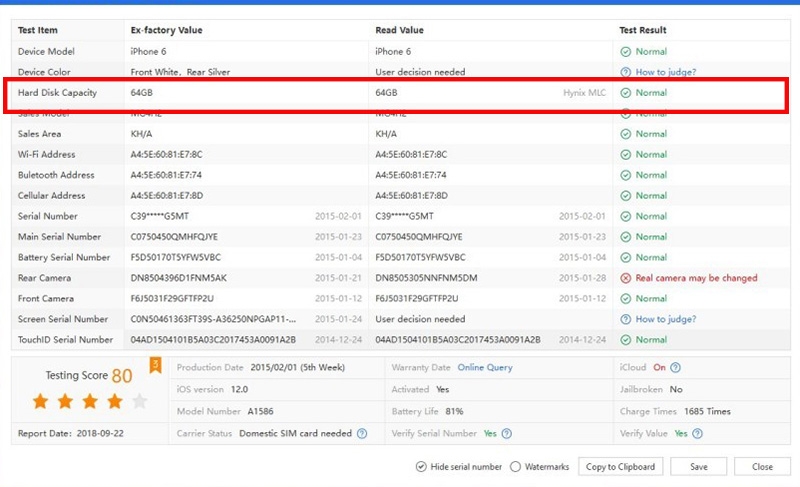This screenshot has height=487, width=800.
Task: Click the green check icon in Serial Number row
Action: (626, 216)
